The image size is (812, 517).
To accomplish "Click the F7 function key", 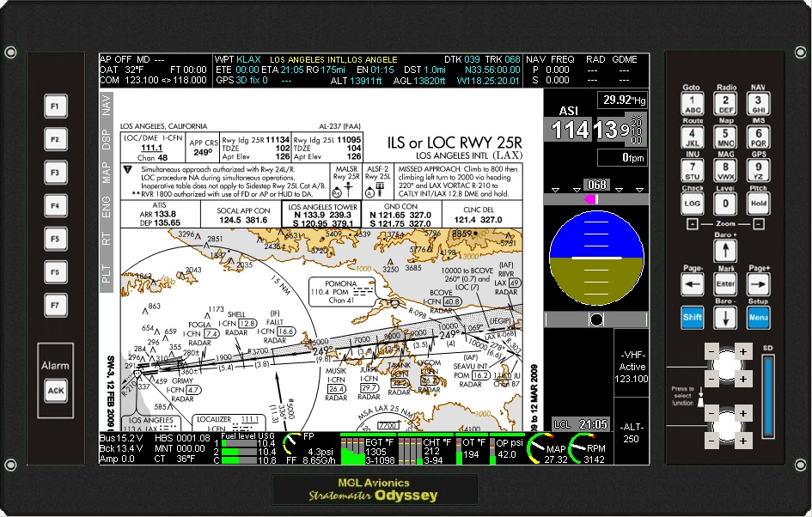I will coord(55,306).
